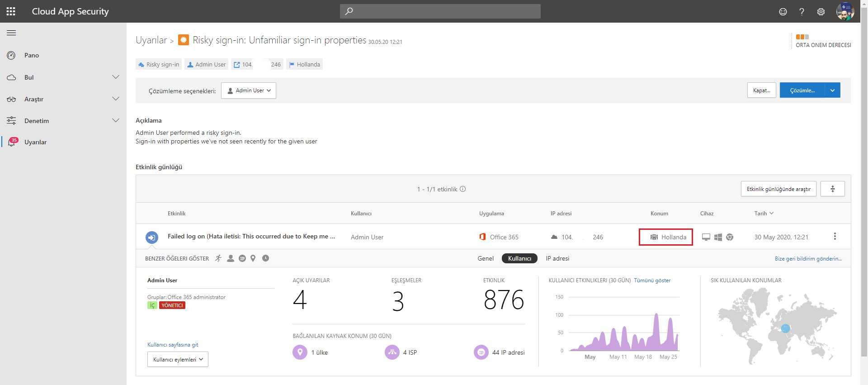Click the Kapat button
Viewport: 868px width, 385px height.
762,90
